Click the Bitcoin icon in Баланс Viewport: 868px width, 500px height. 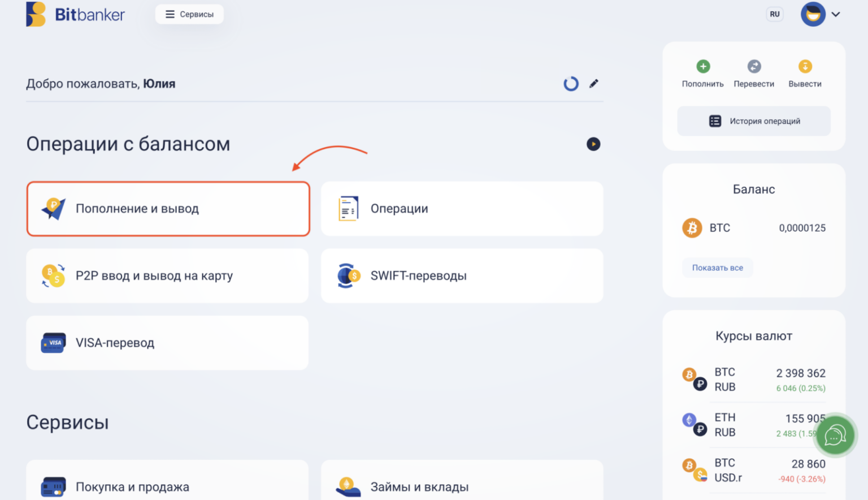pos(692,228)
